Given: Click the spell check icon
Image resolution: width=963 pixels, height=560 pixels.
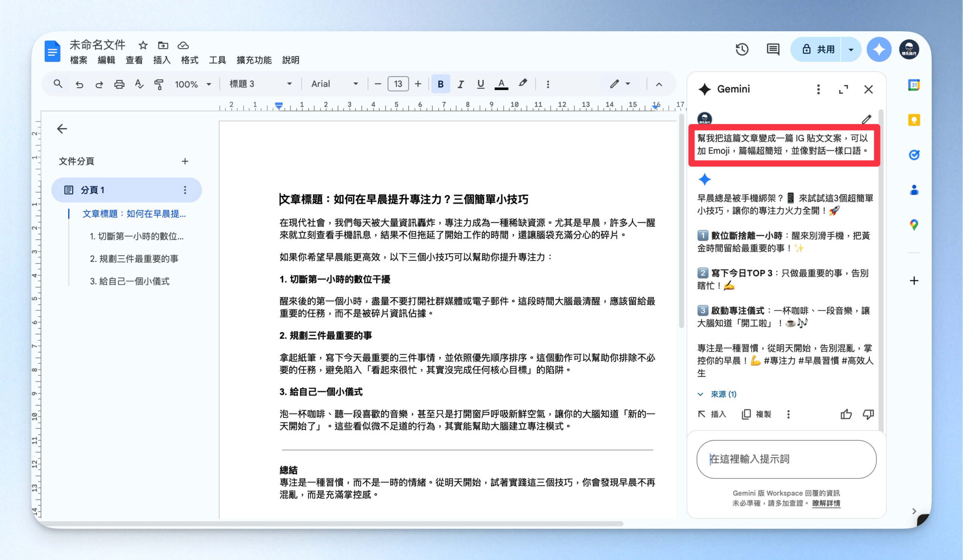Looking at the screenshot, I should pyautogui.click(x=139, y=84).
